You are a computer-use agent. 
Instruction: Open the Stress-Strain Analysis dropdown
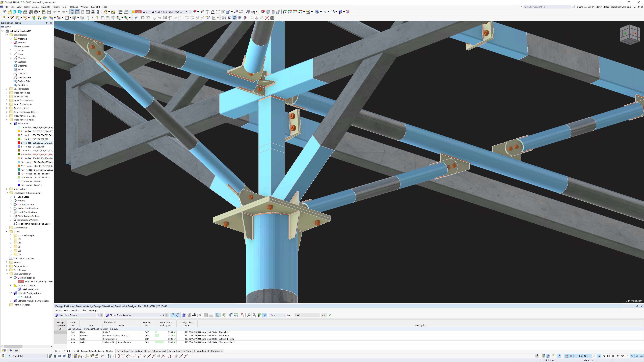click(160, 315)
